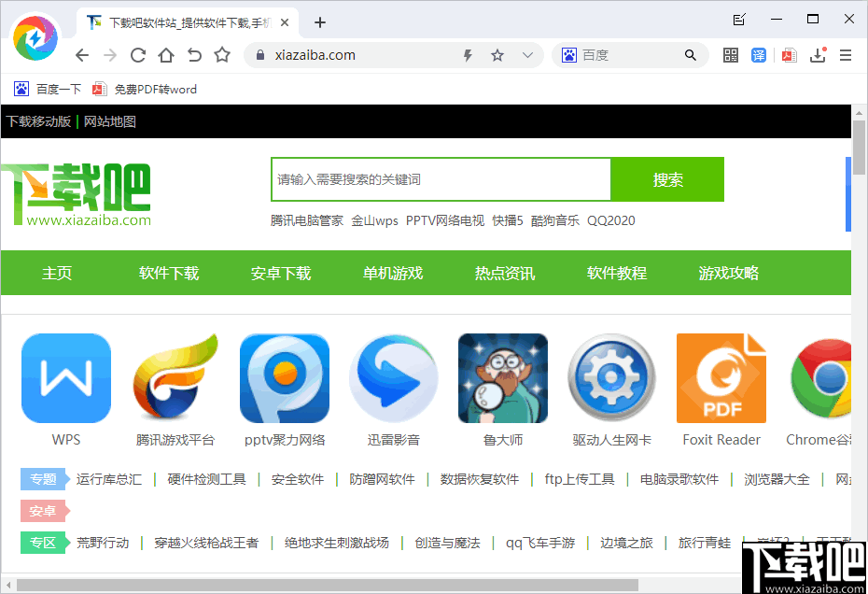868x594 pixels.
Task: Open the downloads icon in the toolbar
Action: (818, 55)
